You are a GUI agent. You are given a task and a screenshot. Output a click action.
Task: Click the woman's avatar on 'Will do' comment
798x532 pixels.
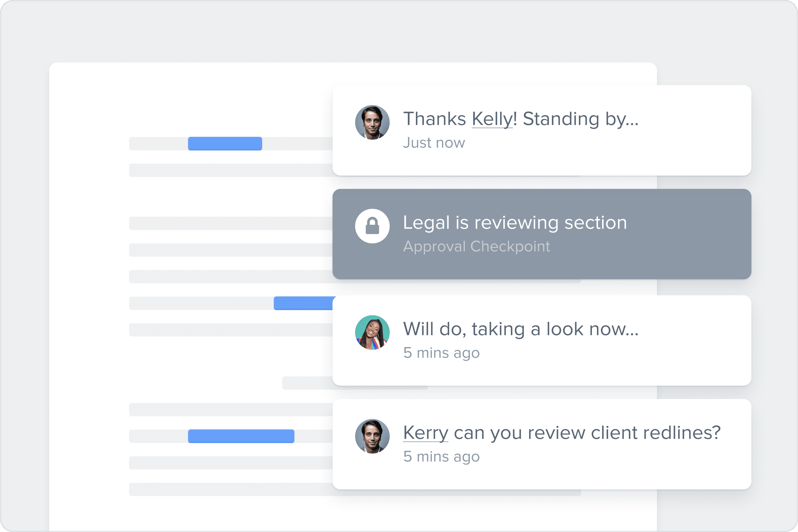click(372, 332)
